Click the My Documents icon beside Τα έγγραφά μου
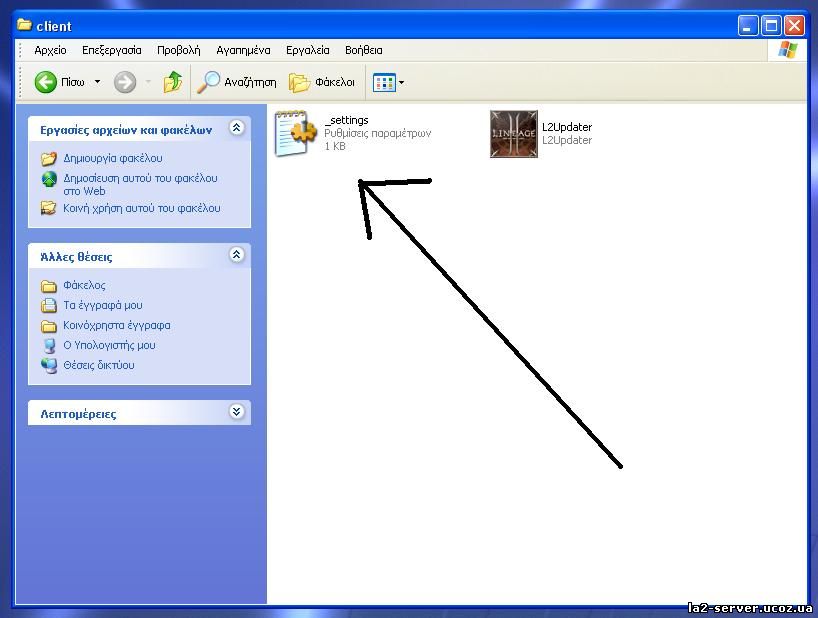The image size is (818, 618). click(49, 305)
